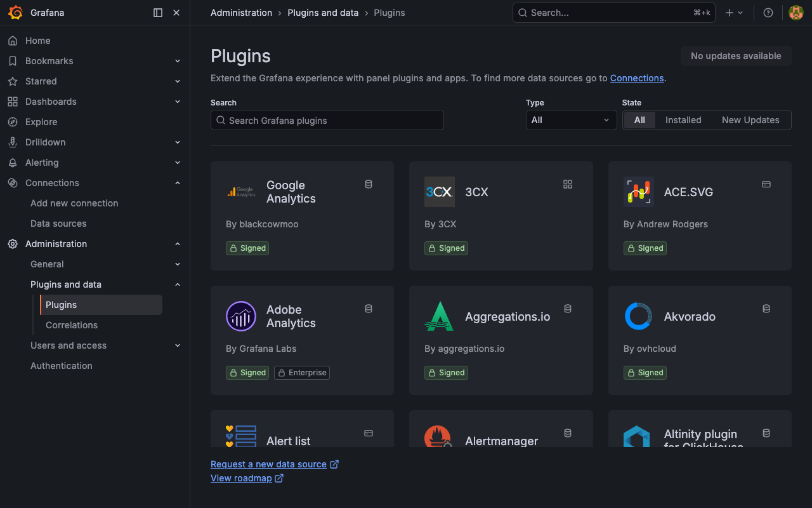Screen dimensions: 812x508
Task: Click Akvorado data source type icon
Action: [766, 309]
